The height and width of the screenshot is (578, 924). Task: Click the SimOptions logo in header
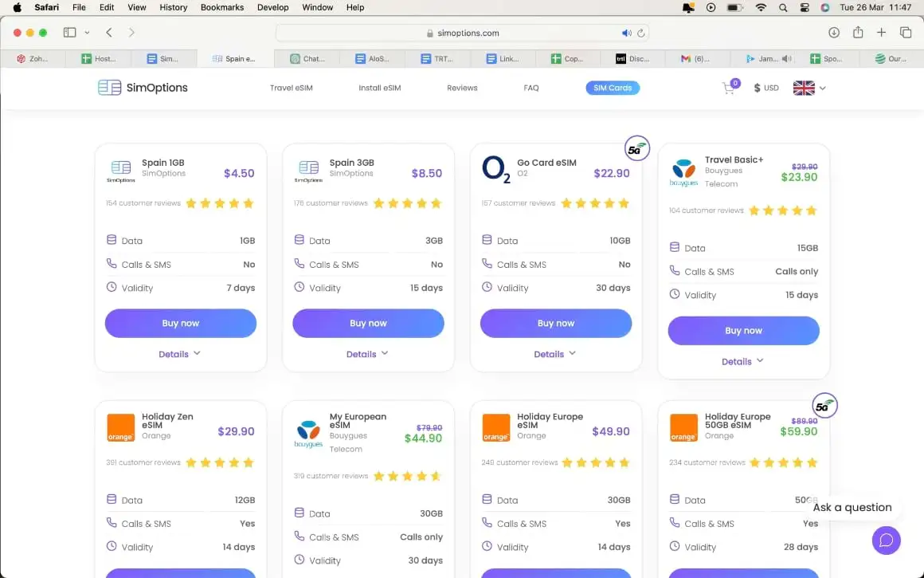[x=143, y=88]
